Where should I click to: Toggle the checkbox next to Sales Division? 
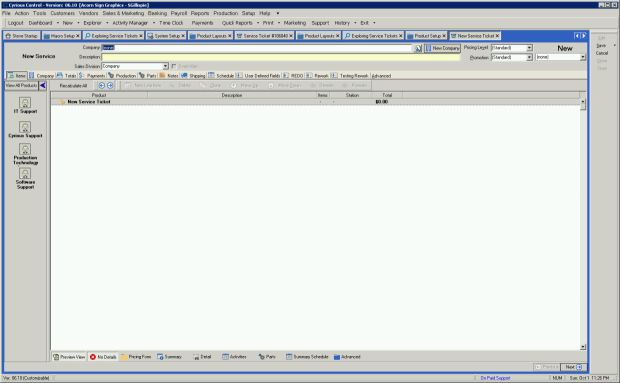174,66
